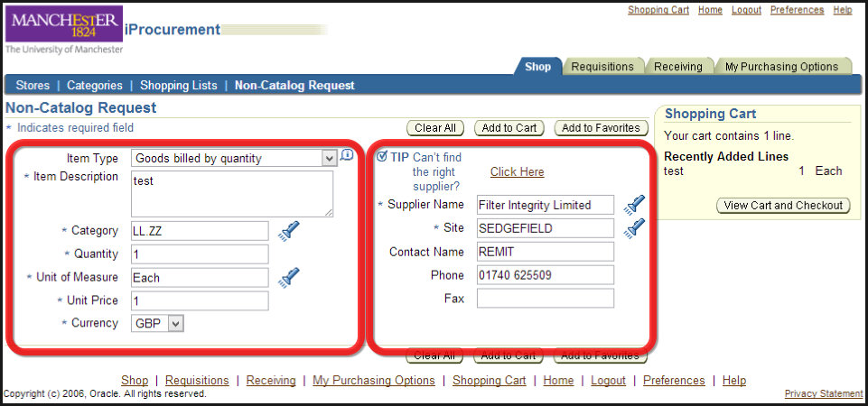Click the footer Requisitions link
This screenshot has height=406, width=868.
pos(197,381)
